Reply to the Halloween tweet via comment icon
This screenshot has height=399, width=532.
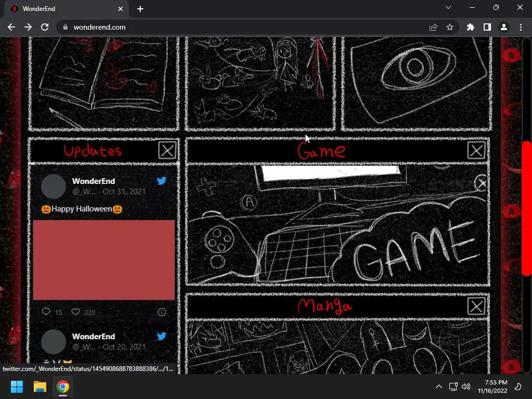[46, 312]
